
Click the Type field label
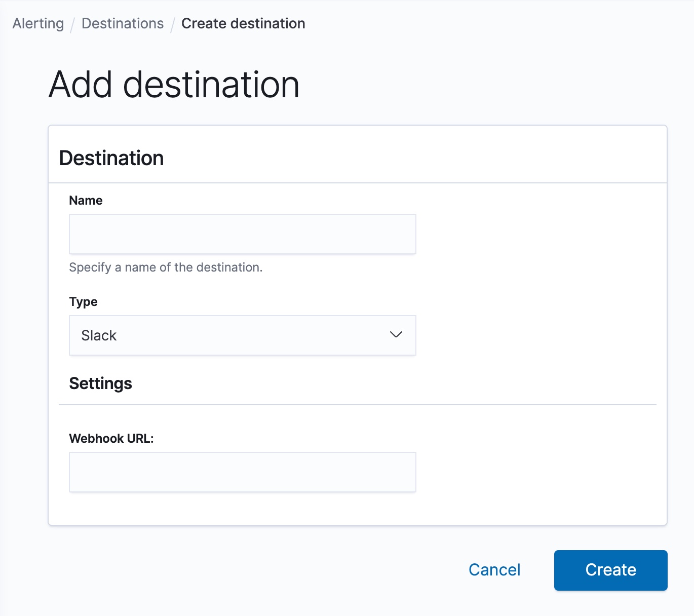(83, 302)
